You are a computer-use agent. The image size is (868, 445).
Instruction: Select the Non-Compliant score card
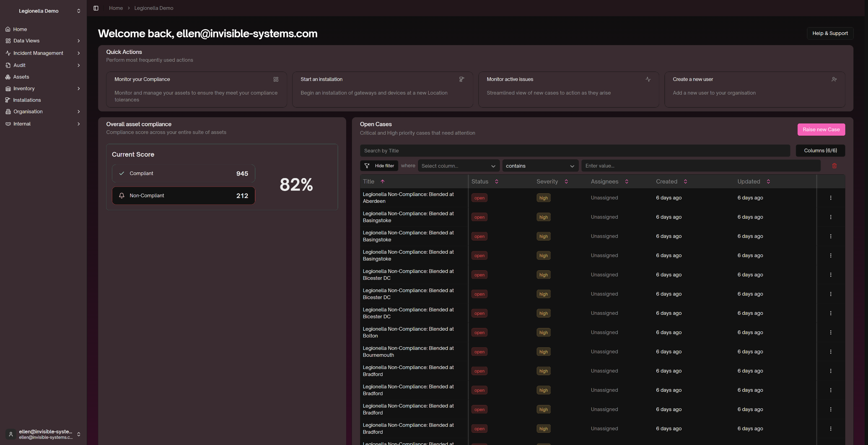(183, 196)
